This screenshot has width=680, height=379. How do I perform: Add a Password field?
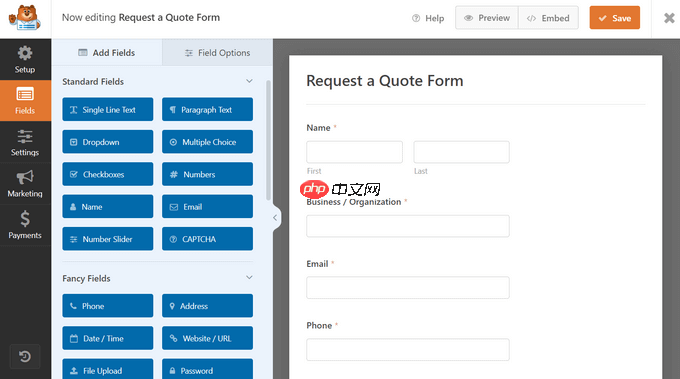207,369
